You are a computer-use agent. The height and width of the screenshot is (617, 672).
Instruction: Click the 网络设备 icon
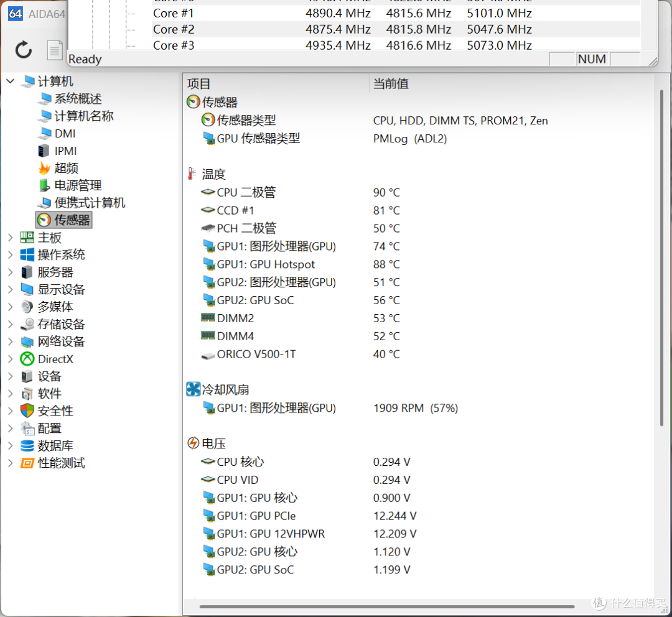click(27, 342)
